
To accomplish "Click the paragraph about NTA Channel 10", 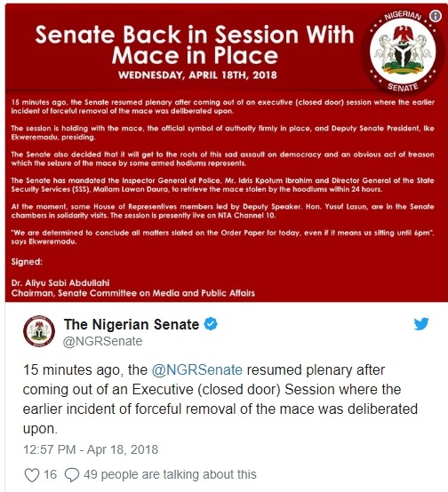I will point(222,210).
